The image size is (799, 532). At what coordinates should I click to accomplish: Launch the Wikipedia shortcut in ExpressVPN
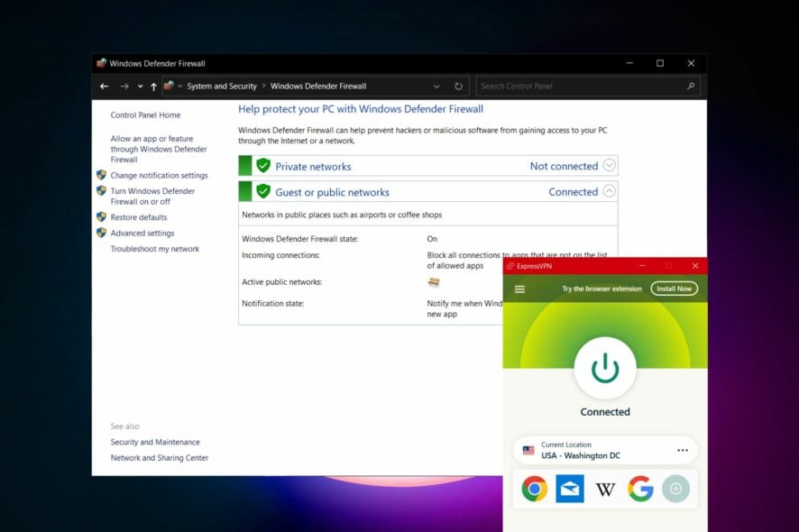point(605,490)
